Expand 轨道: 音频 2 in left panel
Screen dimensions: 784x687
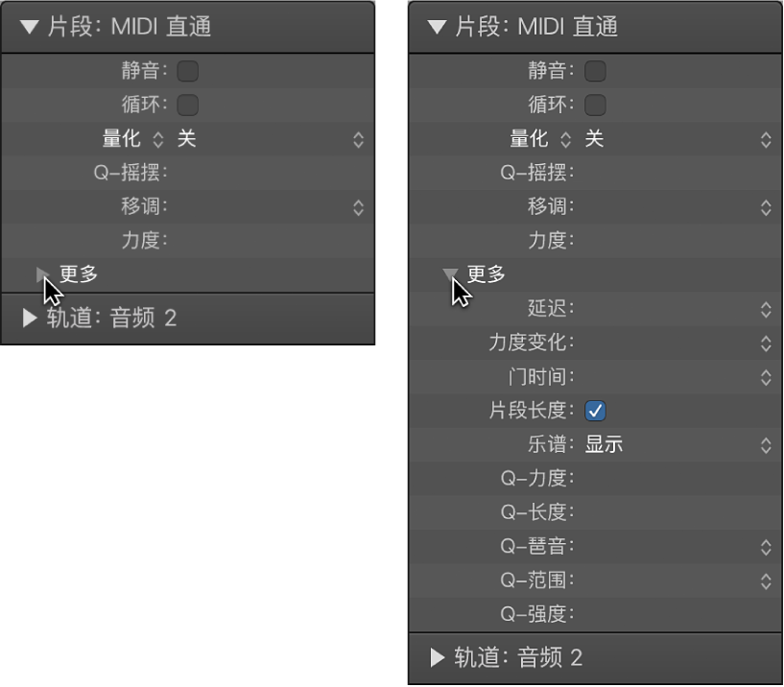(27, 320)
